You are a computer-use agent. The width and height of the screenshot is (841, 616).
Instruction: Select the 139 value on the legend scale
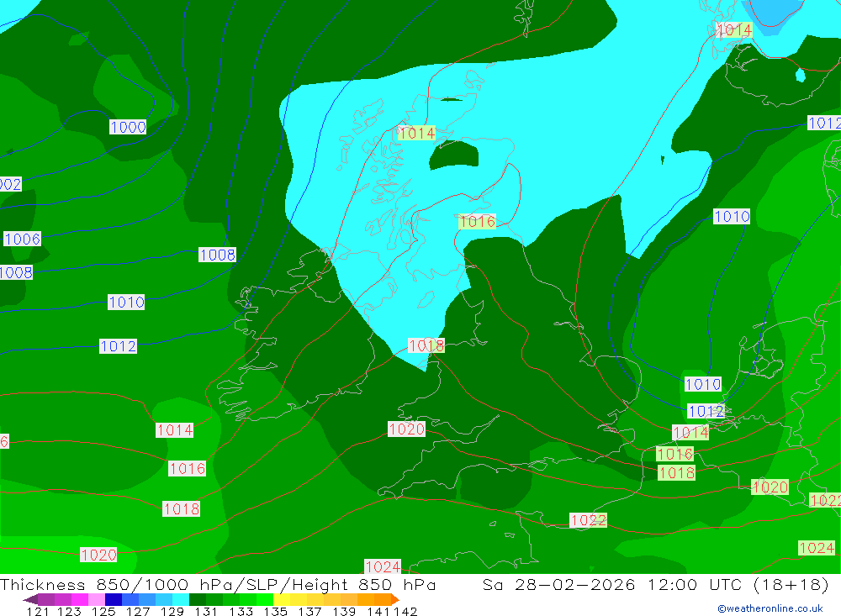[x=344, y=611]
